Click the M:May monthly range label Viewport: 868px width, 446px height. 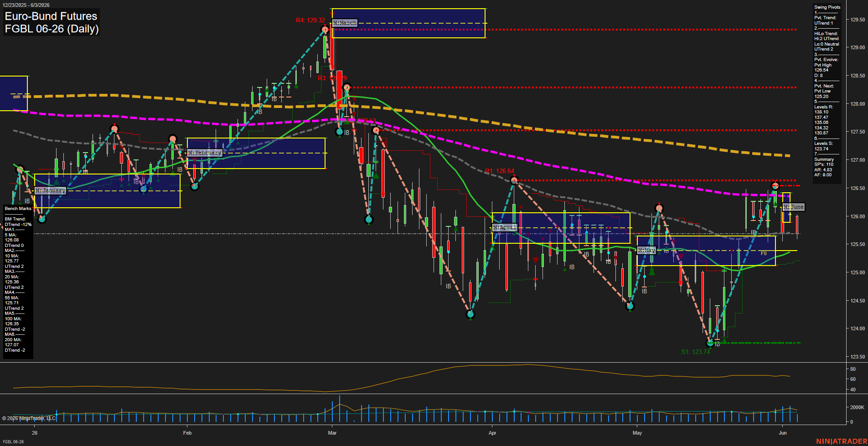click(x=646, y=250)
